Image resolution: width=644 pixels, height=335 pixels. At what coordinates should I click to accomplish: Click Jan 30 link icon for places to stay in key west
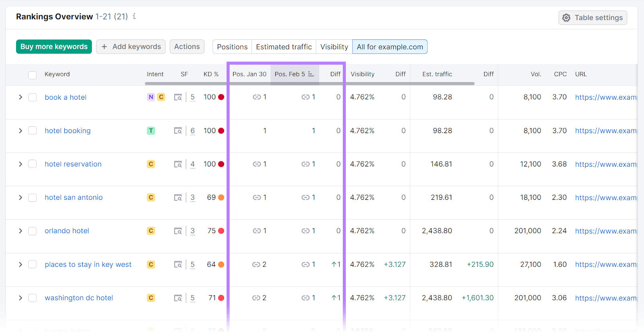(x=256, y=265)
